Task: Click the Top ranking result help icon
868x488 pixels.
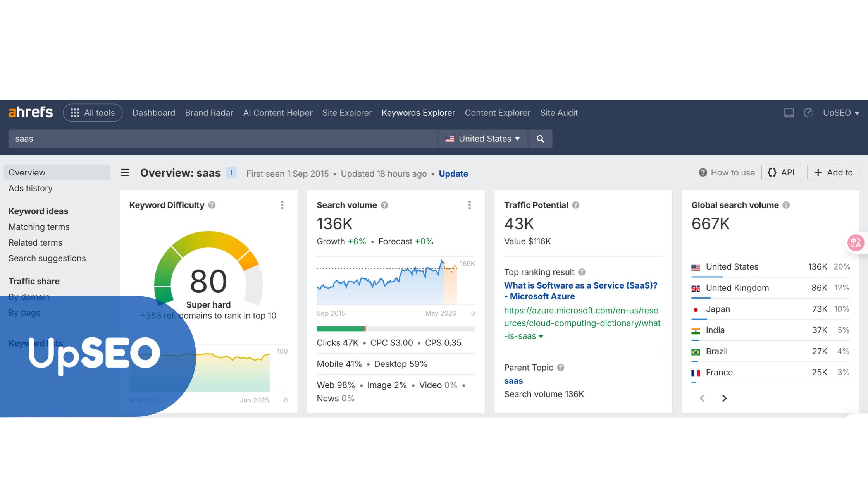Action: 582,272
